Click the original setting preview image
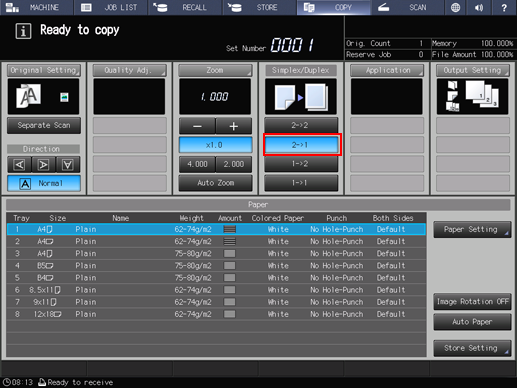Screen dimensions: 517x388 43,97
